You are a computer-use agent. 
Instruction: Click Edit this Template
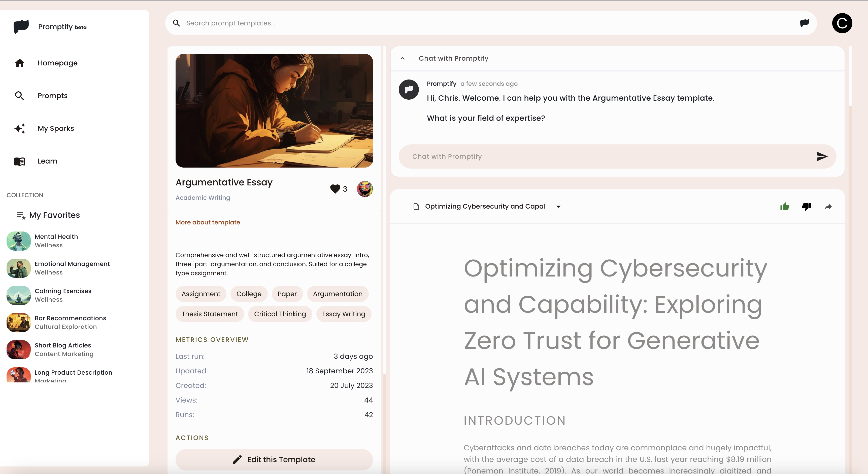274,459
